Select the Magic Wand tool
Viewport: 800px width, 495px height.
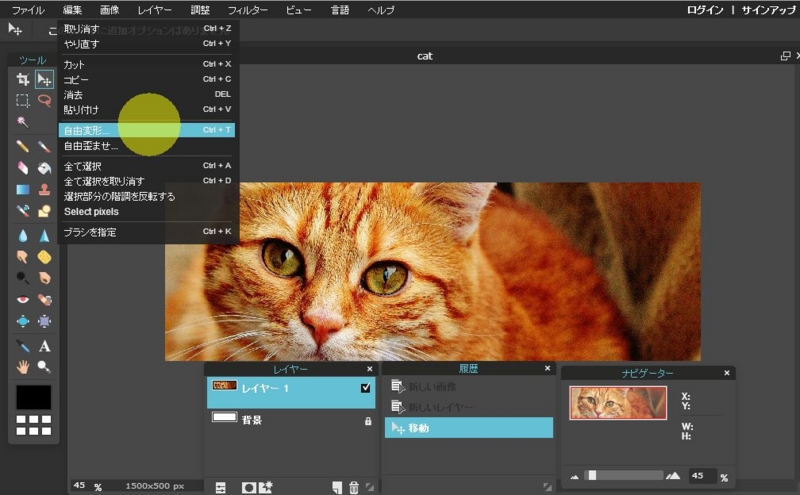[22, 122]
